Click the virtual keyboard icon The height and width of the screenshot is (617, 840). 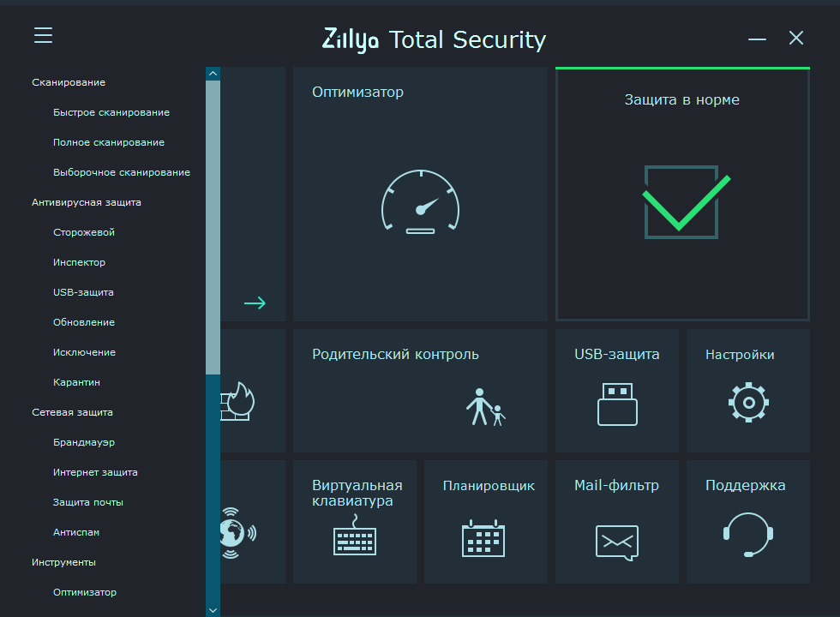point(355,535)
